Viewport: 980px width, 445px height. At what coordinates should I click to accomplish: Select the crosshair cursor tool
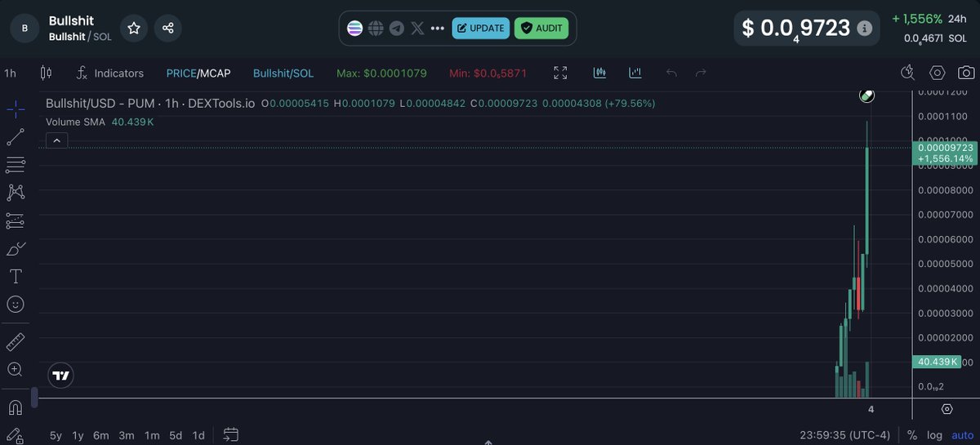point(16,108)
